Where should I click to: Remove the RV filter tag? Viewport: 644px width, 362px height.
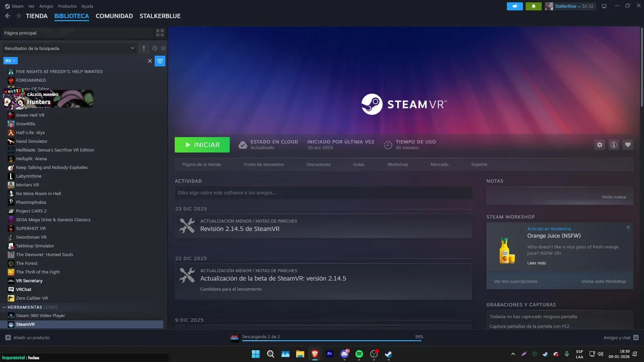(14, 61)
